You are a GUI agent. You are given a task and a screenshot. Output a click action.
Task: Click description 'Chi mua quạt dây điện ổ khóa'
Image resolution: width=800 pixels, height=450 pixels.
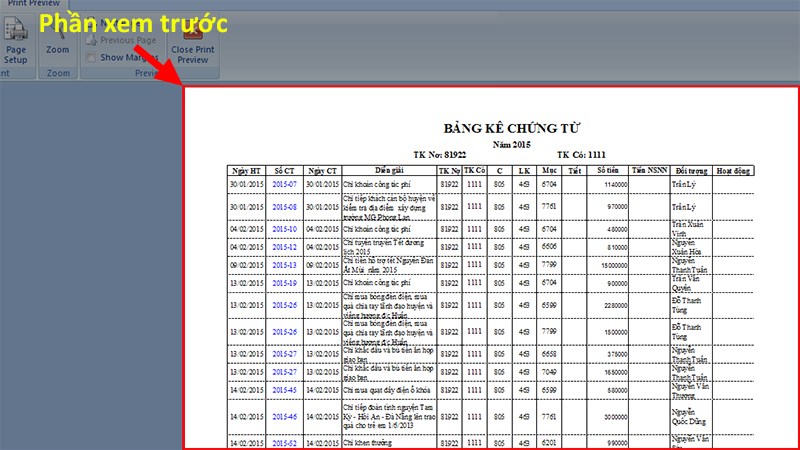click(x=387, y=390)
